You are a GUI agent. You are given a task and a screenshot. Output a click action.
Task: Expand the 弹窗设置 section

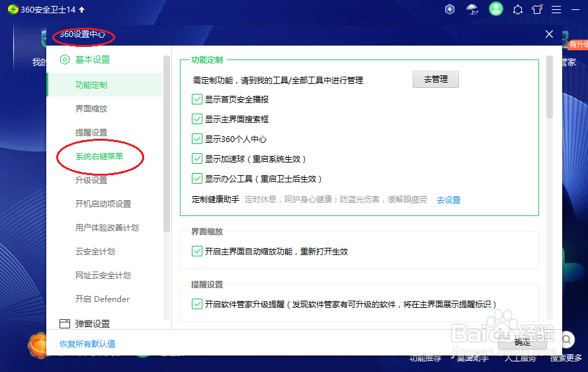93,324
